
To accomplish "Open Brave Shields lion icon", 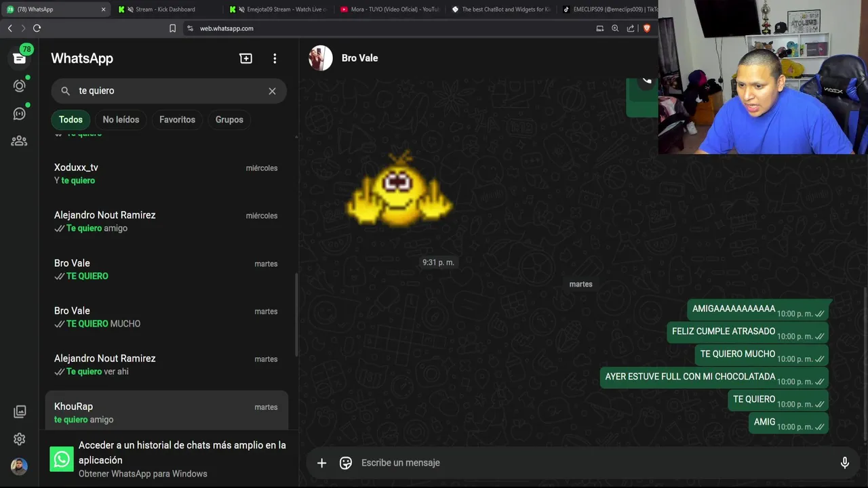I will [x=646, y=28].
